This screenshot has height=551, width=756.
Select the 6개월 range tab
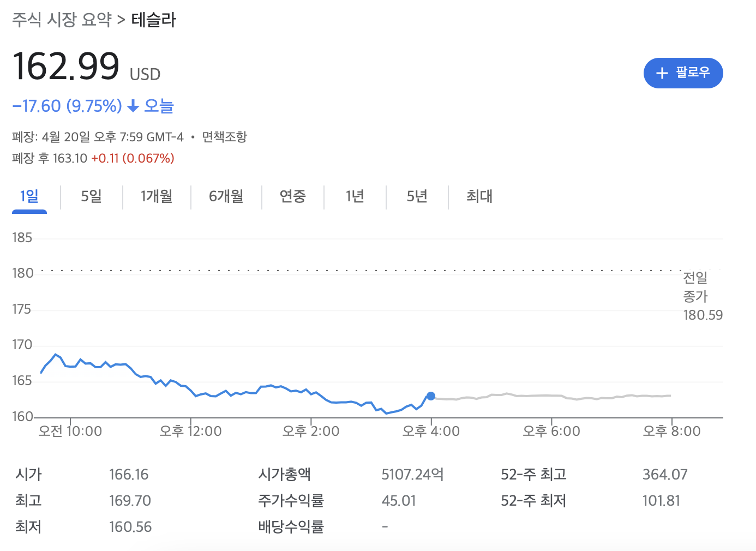pos(226,196)
